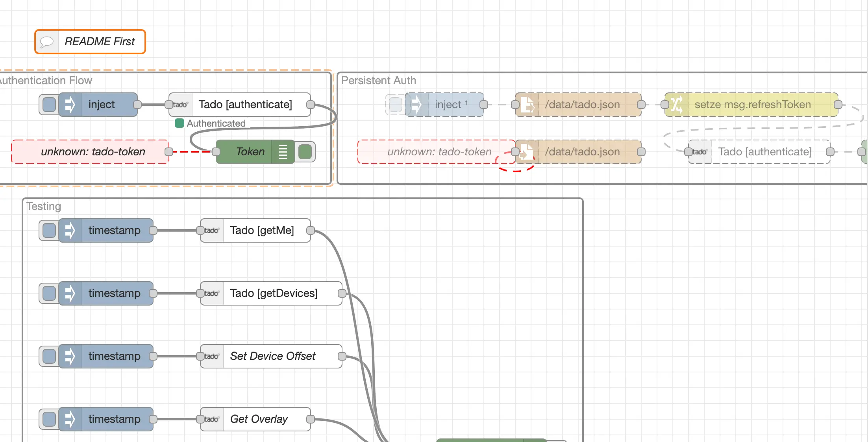Select the disabled inject ¹ node
This screenshot has width=868, height=442.
(x=444, y=105)
